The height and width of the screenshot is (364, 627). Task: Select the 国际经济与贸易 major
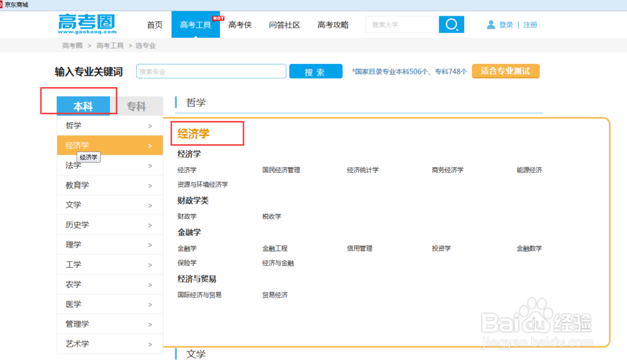tap(201, 294)
